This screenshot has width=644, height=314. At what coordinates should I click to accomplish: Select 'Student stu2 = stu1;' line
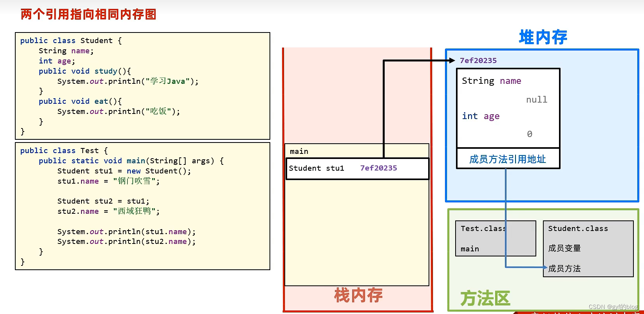(x=103, y=201)
